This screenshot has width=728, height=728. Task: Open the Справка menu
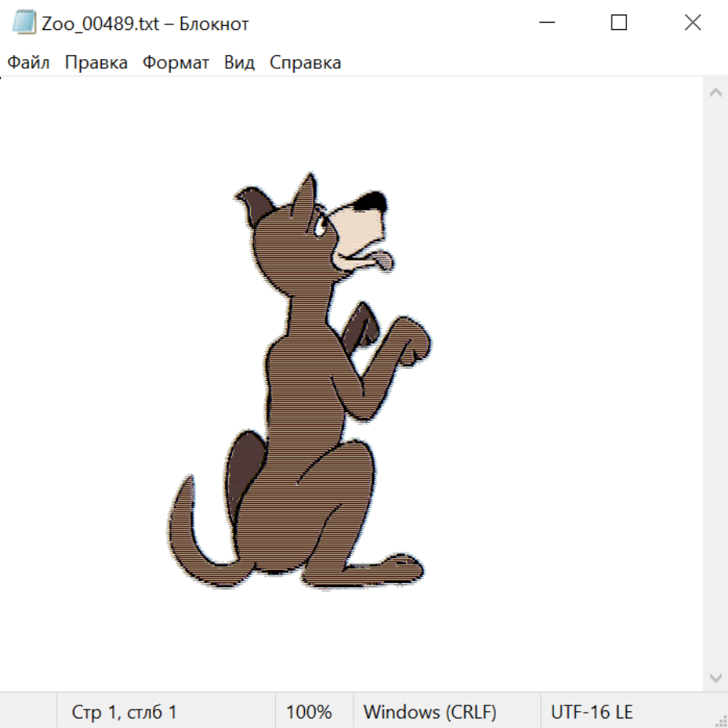tap(305, 62)
